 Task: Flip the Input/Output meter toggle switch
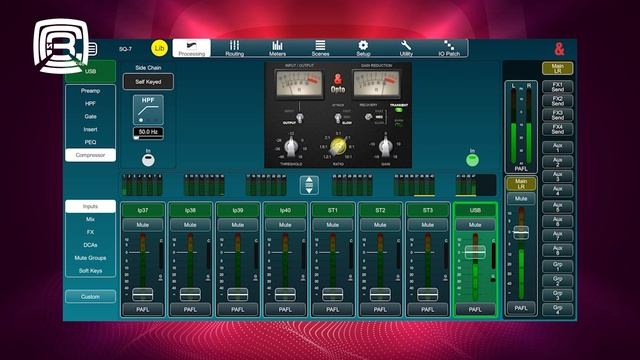click(300, 117)
